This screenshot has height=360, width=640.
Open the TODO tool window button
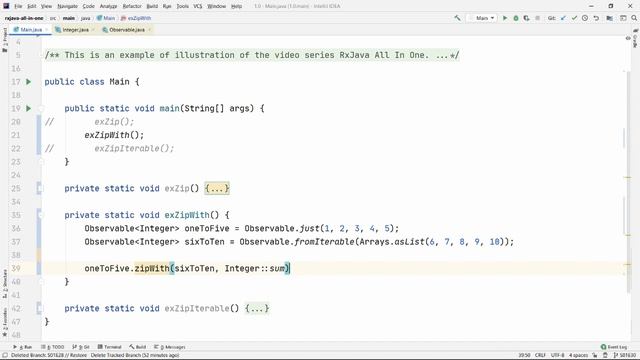(53, 347)
